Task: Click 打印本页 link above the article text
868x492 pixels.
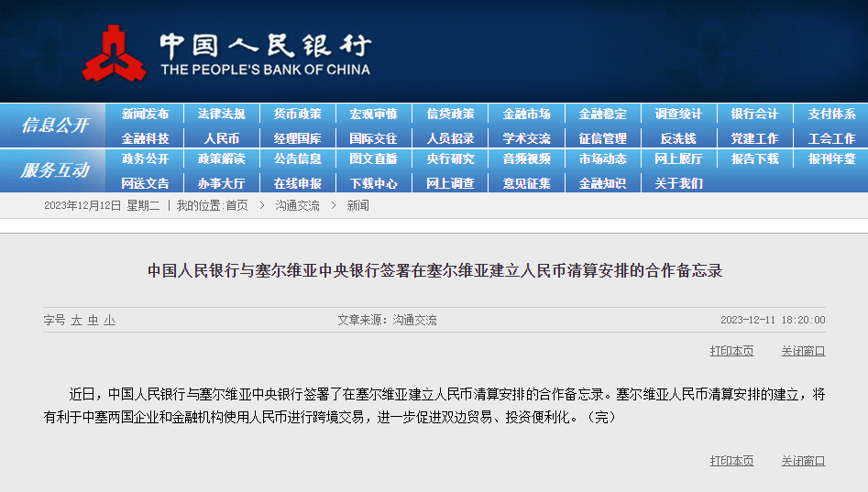Action: 731,351
